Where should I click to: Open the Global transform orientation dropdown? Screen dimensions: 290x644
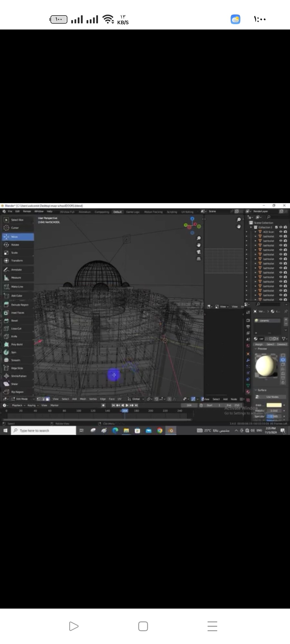(x=136, y=399)
